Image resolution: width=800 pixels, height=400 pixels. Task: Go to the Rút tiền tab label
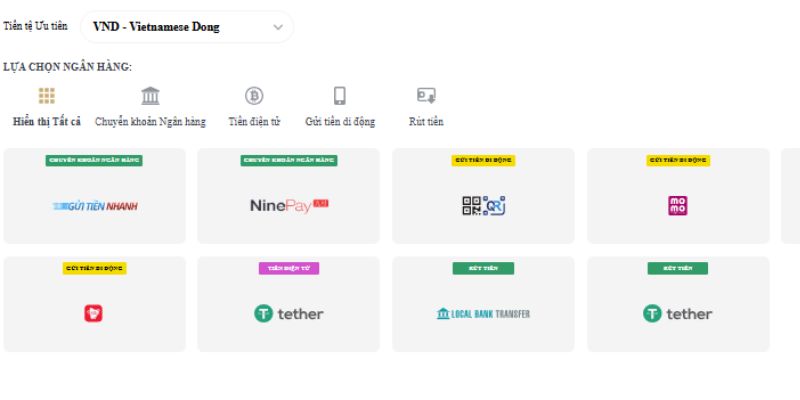[x=426, y=122]
